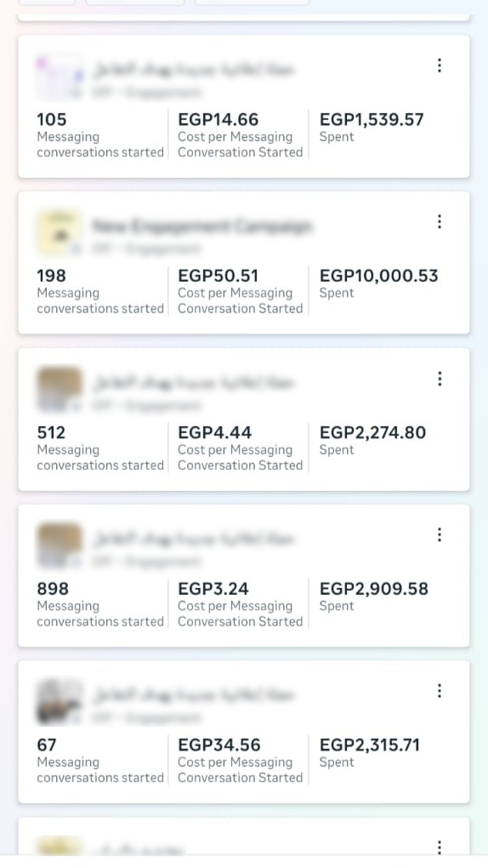Open thumbnail of campaign with 512 conversations
Screen dimensions: 488x868
60,390
